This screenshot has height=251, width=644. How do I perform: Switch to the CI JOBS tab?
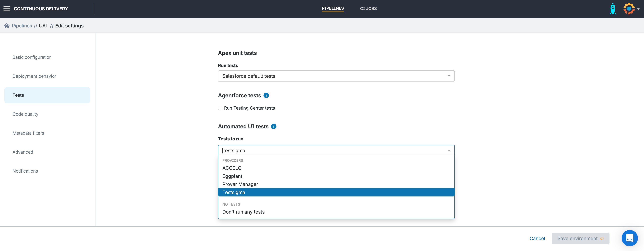click(x=368, y=8)
